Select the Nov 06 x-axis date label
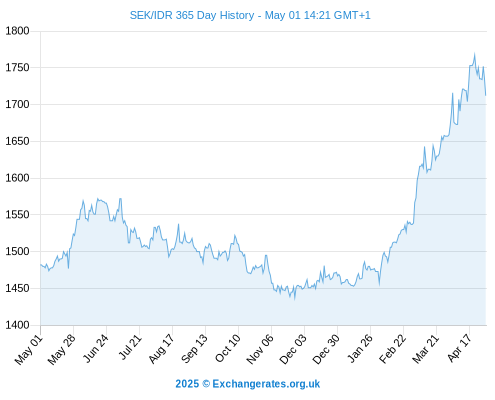 (260, 349)
